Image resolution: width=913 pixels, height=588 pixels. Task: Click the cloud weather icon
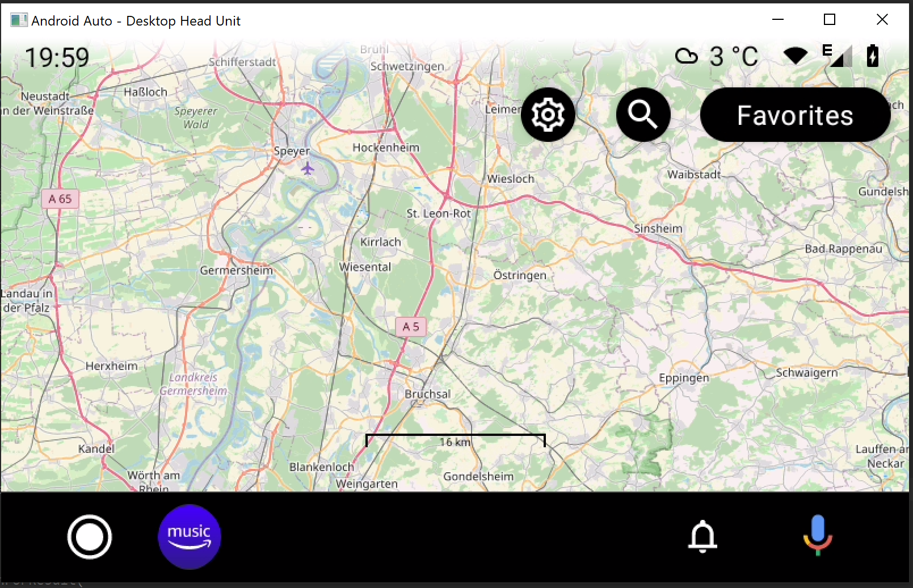[x=687, y=55]
